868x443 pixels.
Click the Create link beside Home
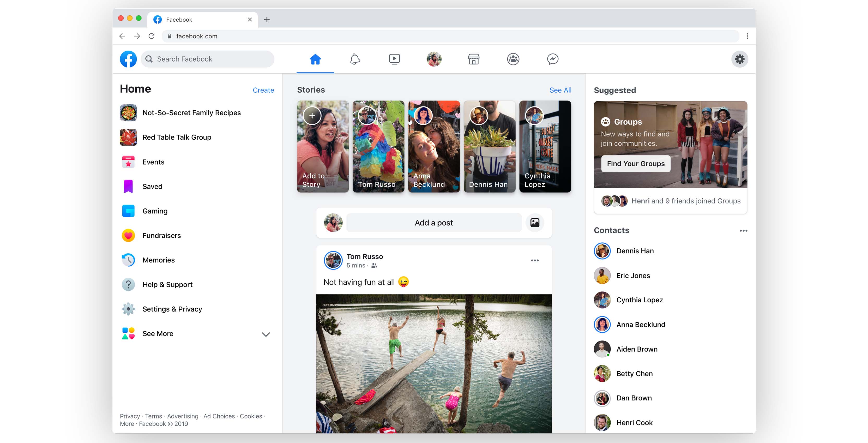point(263,90)
